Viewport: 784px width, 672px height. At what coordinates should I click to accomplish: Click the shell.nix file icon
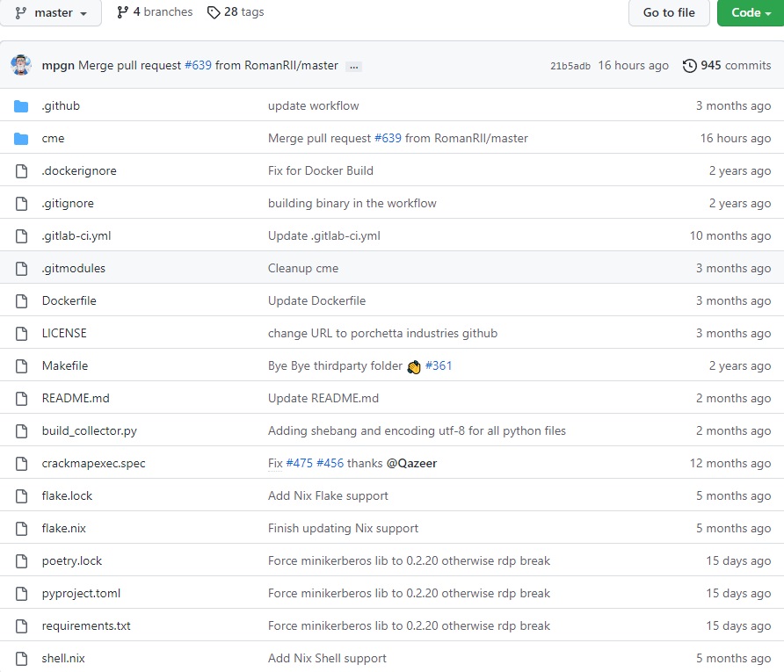pyautogui.click(x=21, y=658)
